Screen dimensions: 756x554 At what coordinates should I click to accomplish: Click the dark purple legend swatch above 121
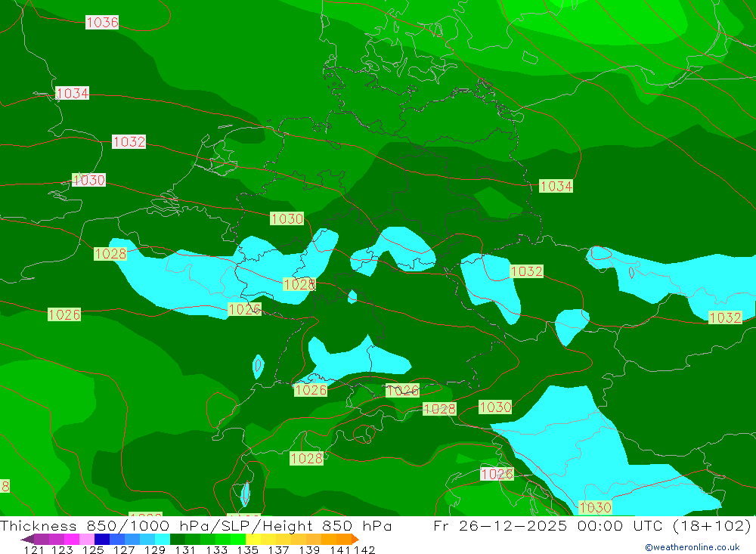click(x=41, y=539)
